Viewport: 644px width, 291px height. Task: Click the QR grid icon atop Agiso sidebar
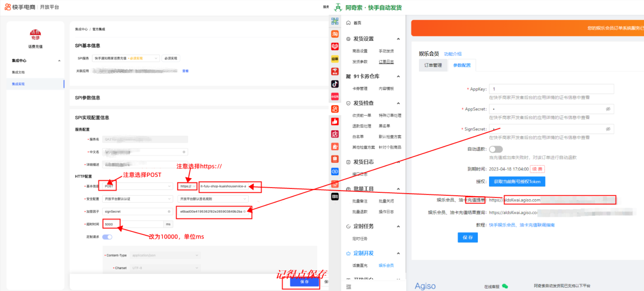(x=335, y=21)
